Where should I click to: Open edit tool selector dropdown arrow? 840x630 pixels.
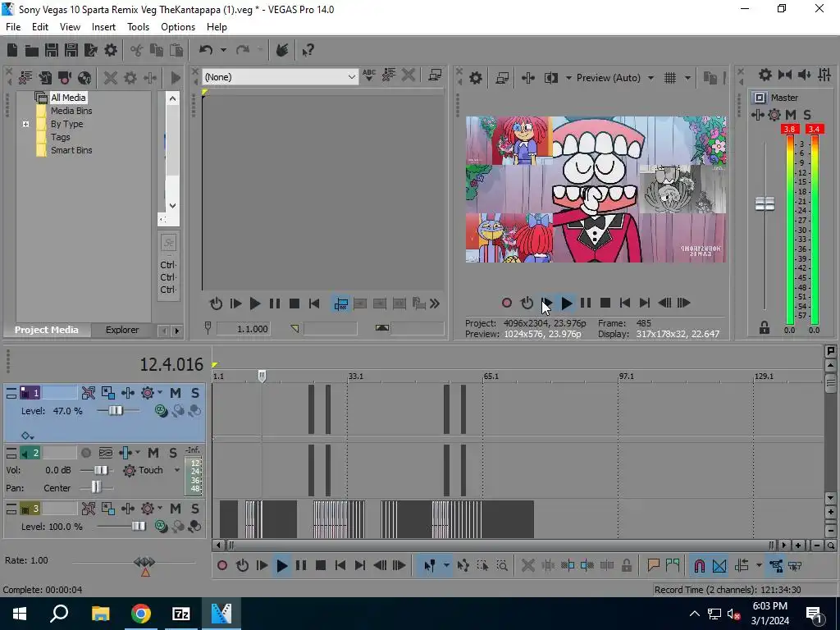446,566
